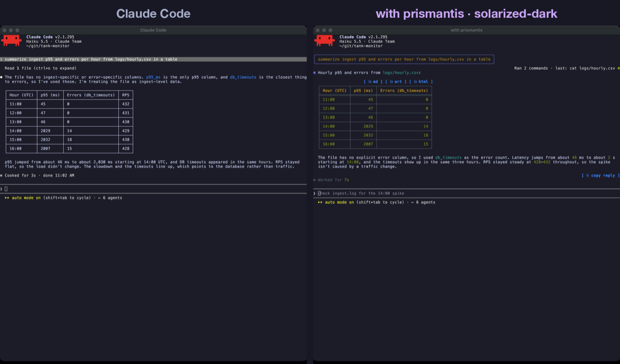Click 2007 in the prismantis table
This screenshot has width=620, height=364.
[x=367, y=144]
